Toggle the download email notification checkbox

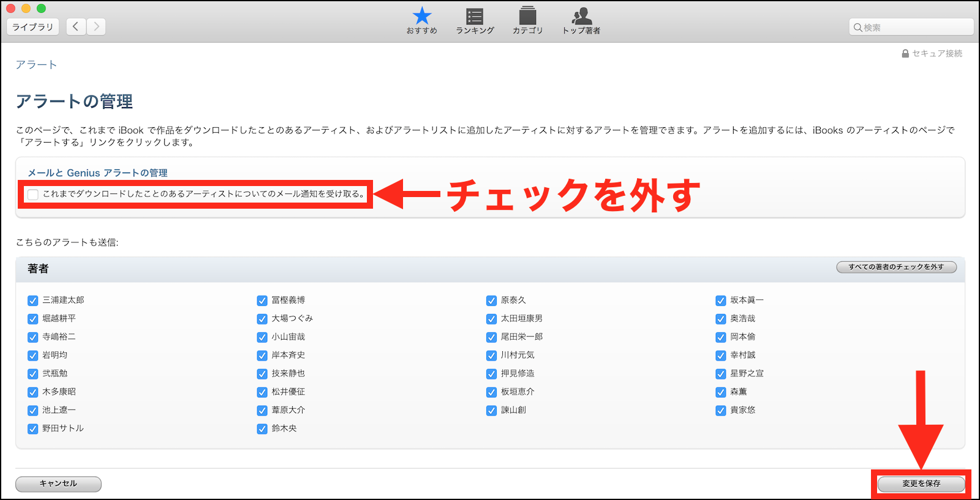pyautogui.click(x=33, y=194)
